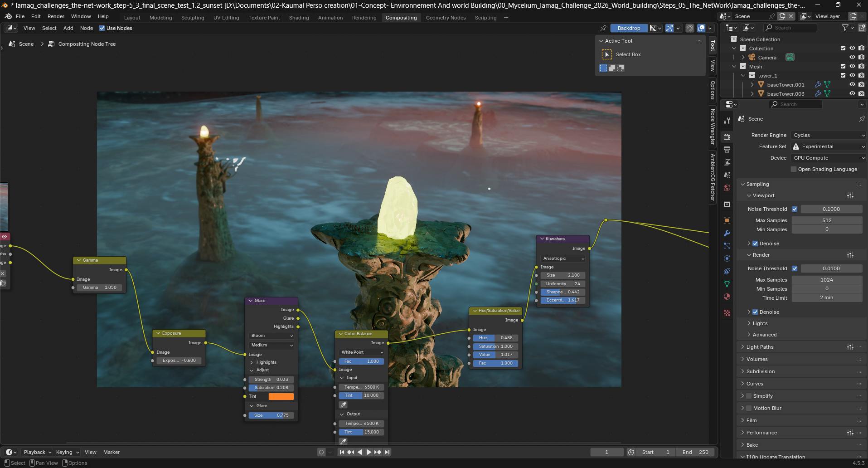
Task: Enable Open Shading Language checkbox
Action: 794,169
